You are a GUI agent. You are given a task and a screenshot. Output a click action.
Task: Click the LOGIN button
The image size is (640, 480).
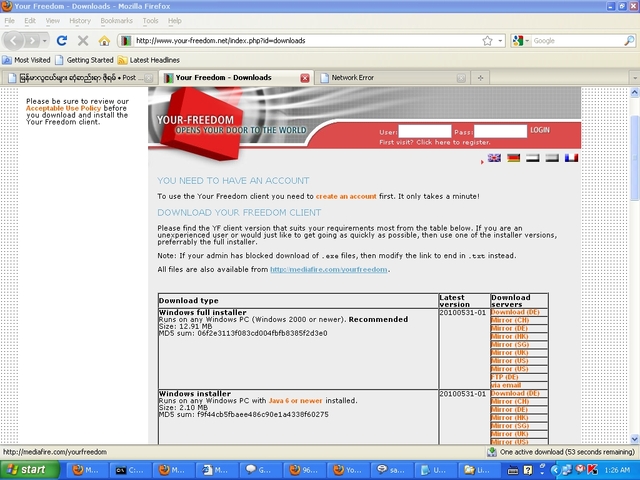pos(540,130)
